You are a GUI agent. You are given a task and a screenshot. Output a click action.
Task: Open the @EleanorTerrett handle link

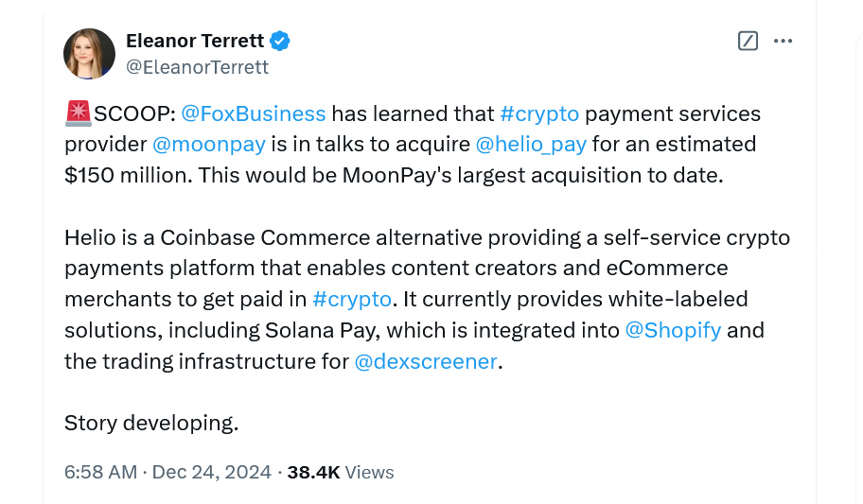click(197, 67)
